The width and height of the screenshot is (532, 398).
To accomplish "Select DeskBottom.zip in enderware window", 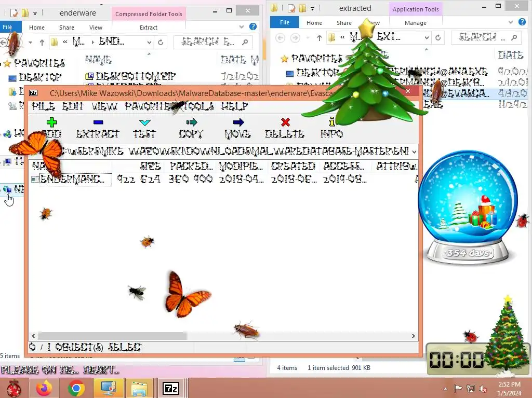I will point(136,76).
